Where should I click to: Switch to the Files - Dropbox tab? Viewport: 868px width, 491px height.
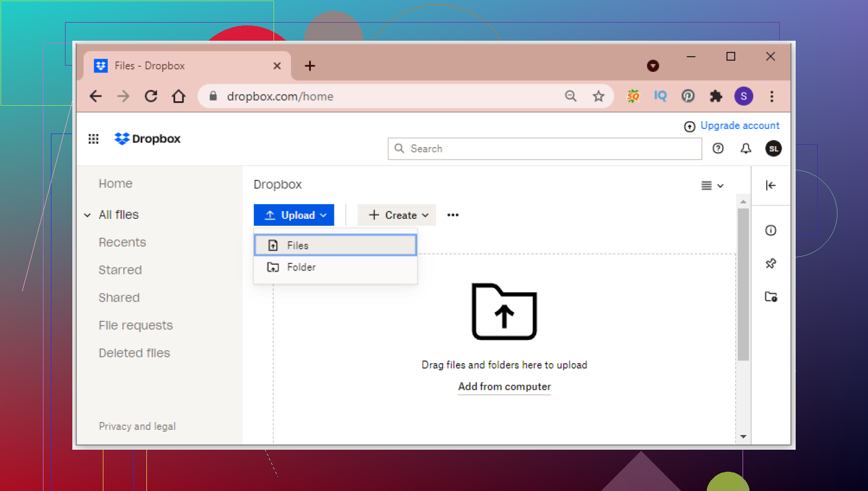tap(187, 66)
